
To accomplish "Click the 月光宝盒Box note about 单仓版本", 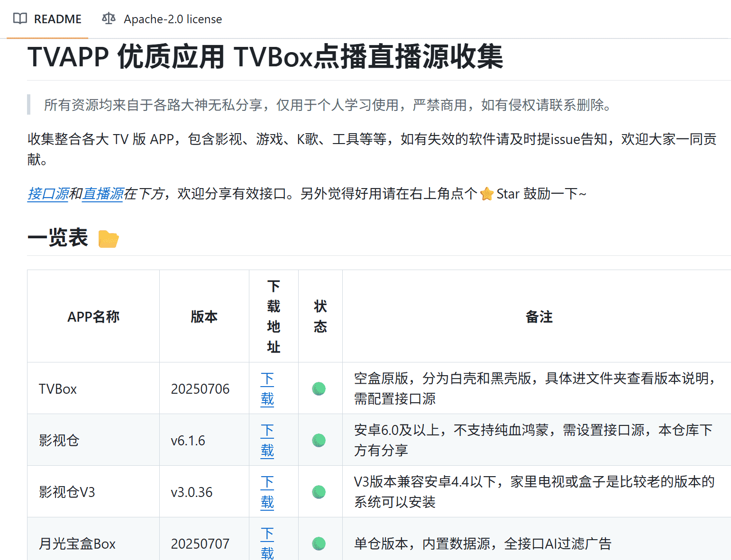I will 483,543.
